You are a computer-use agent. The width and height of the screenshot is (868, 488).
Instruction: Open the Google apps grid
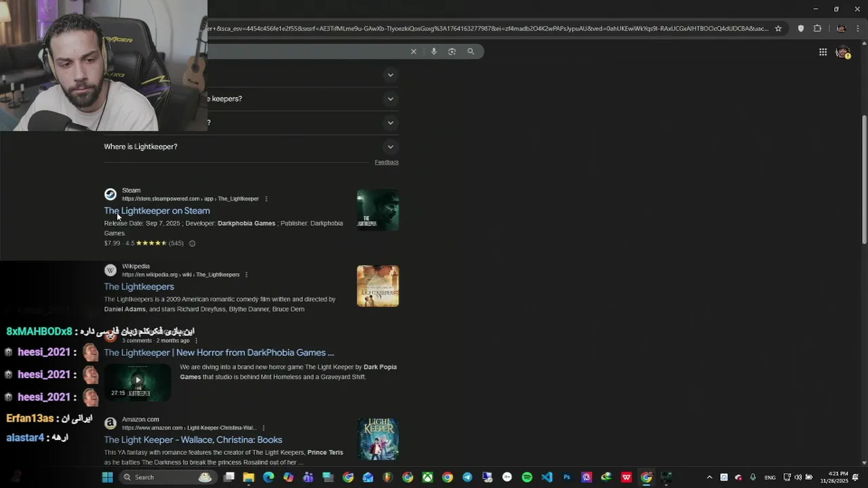pos(823,52)
